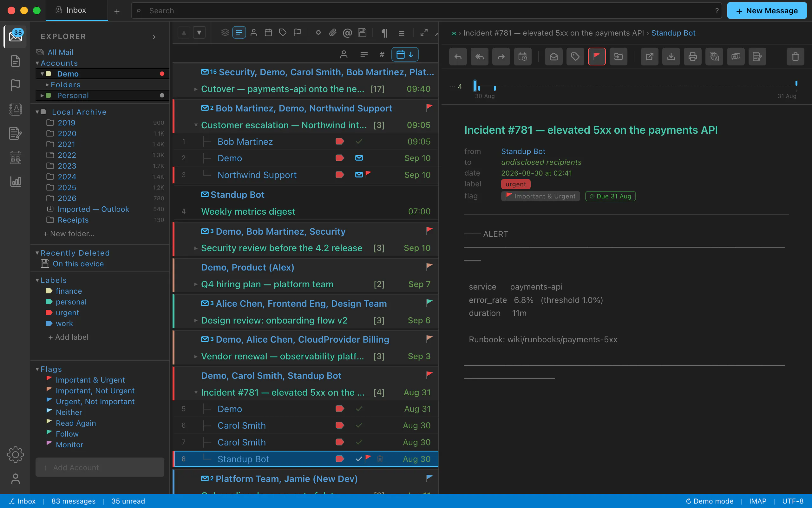Open message in external window icon
This screenshot has width=812, height=508.
(649, 57)
